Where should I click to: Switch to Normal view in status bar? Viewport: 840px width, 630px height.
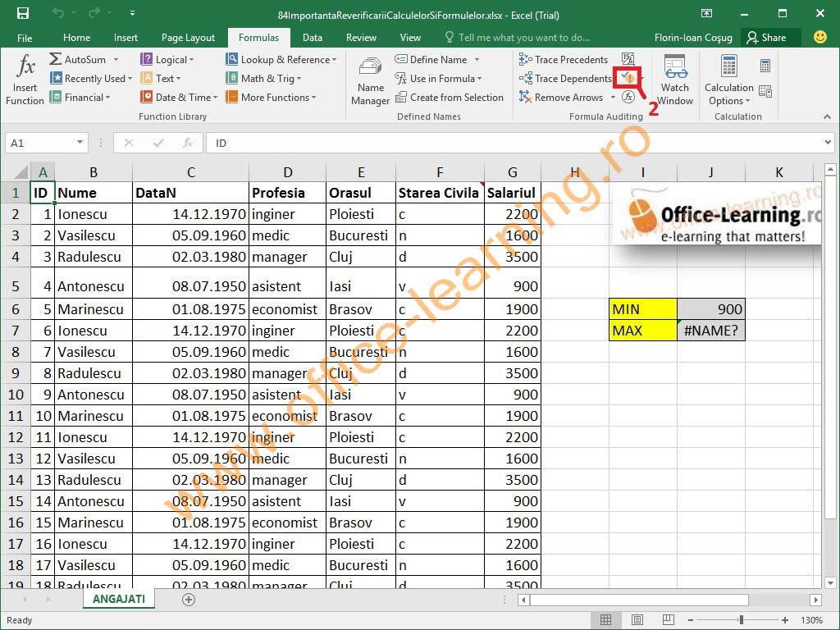click(606, 620)
